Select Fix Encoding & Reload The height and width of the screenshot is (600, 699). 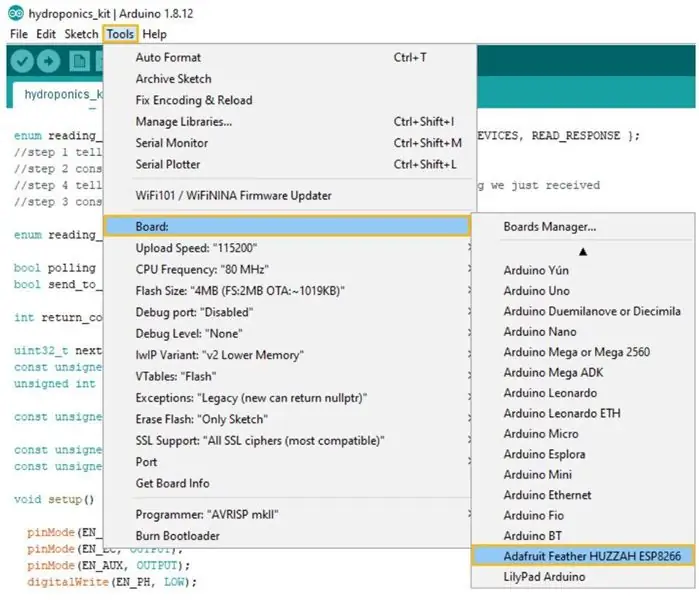[290, 100]
